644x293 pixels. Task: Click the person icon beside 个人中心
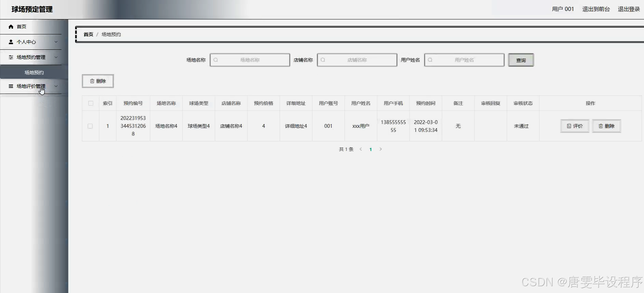click(x=11, y=42)
